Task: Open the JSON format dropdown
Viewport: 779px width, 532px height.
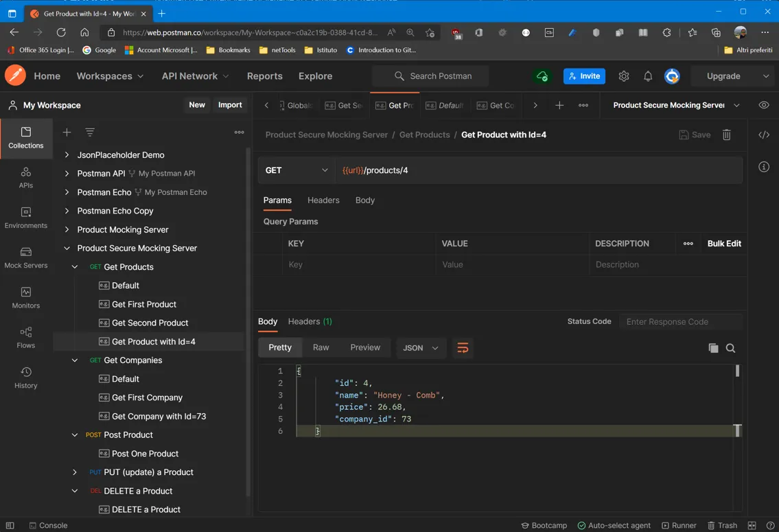Action: 420,348
